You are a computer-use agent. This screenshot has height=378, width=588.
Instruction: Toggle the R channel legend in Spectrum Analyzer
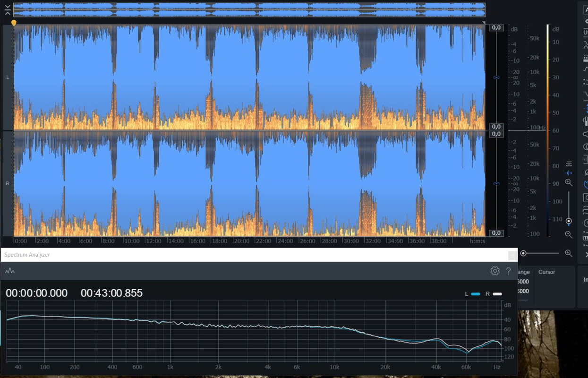point(494,294)
